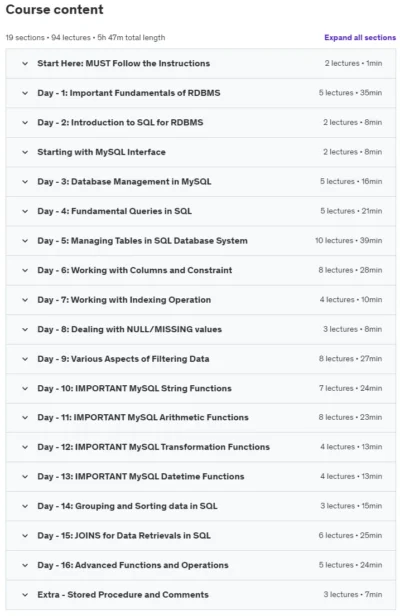Click chevron icon for Day 6 Columns and Constraint
The image size is (400, 616).
(25, 270)
